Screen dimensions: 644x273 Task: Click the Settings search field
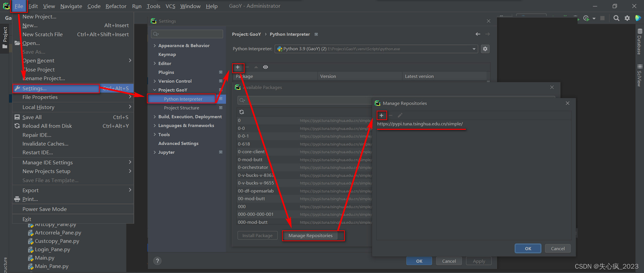pyautogui.click(x=187, y=34)
